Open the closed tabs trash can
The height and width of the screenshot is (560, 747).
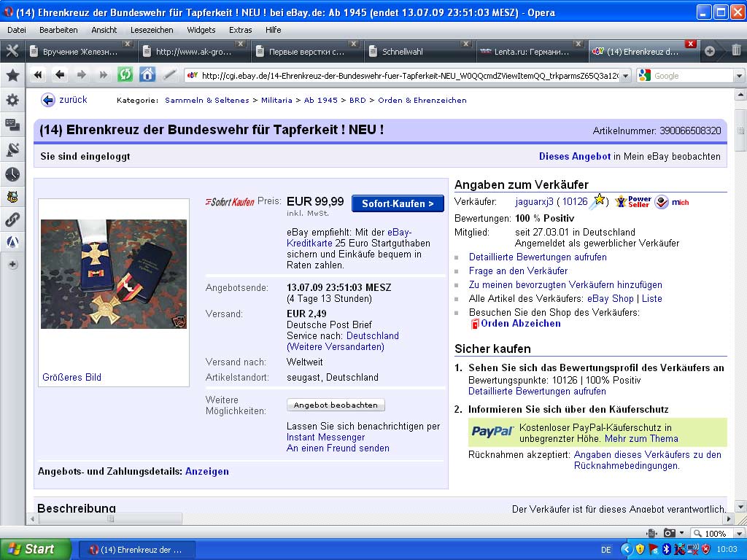736,50
